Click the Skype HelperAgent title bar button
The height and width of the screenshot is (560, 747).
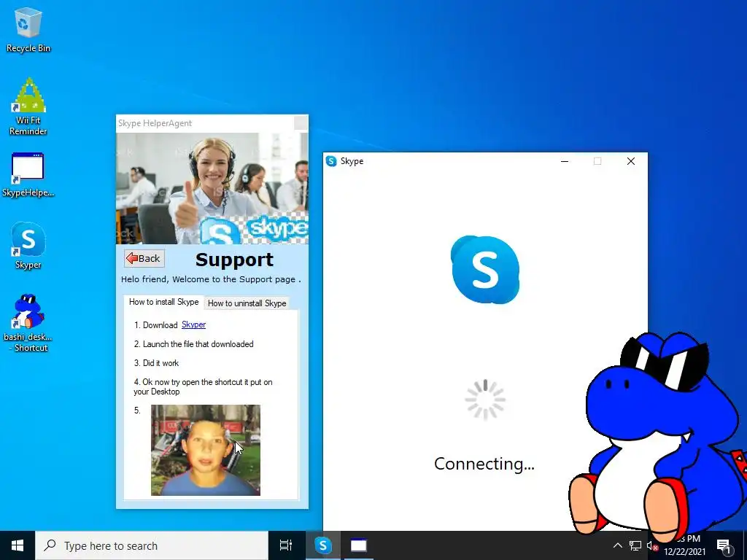coord(301,122)
